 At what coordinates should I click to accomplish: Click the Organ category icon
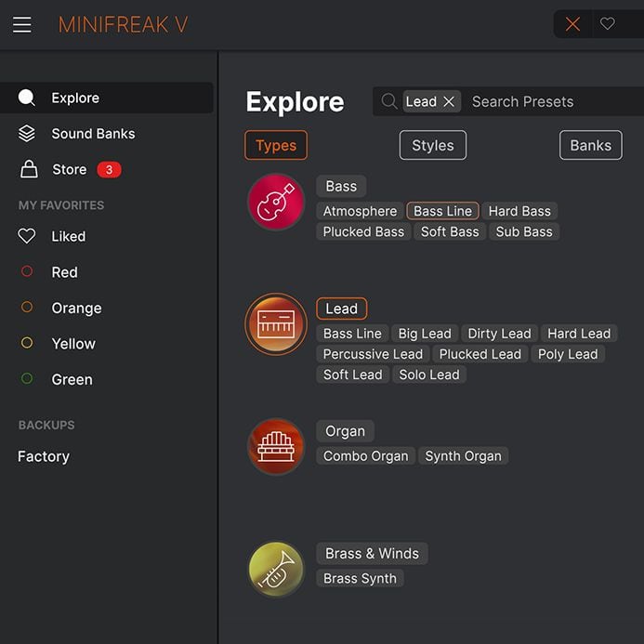click(x=276, y=446)
